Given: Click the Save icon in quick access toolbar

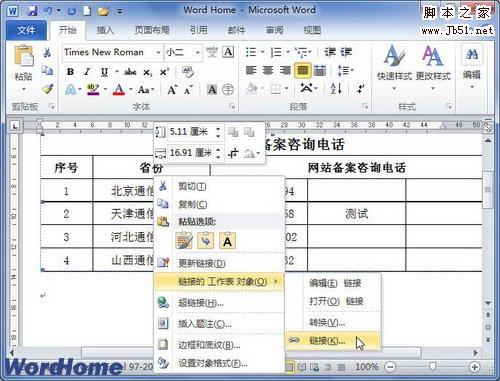Looking at the screenshot, I should 32,11.
